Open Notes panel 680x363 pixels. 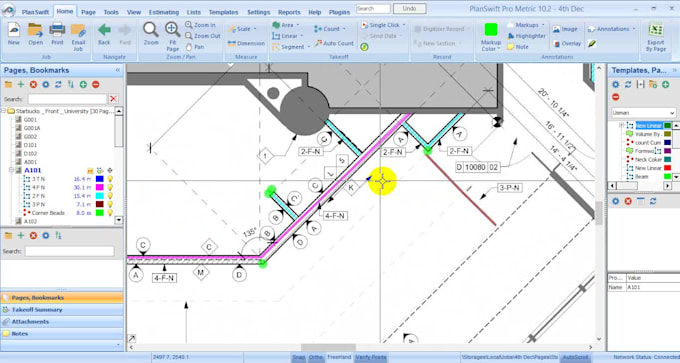(62, 334)
